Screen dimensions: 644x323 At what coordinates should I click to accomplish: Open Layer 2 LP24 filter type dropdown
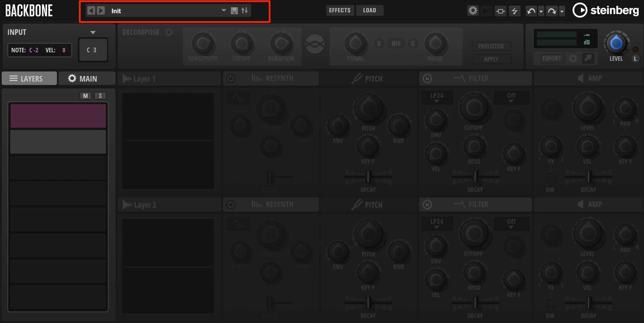coord(437,223)
